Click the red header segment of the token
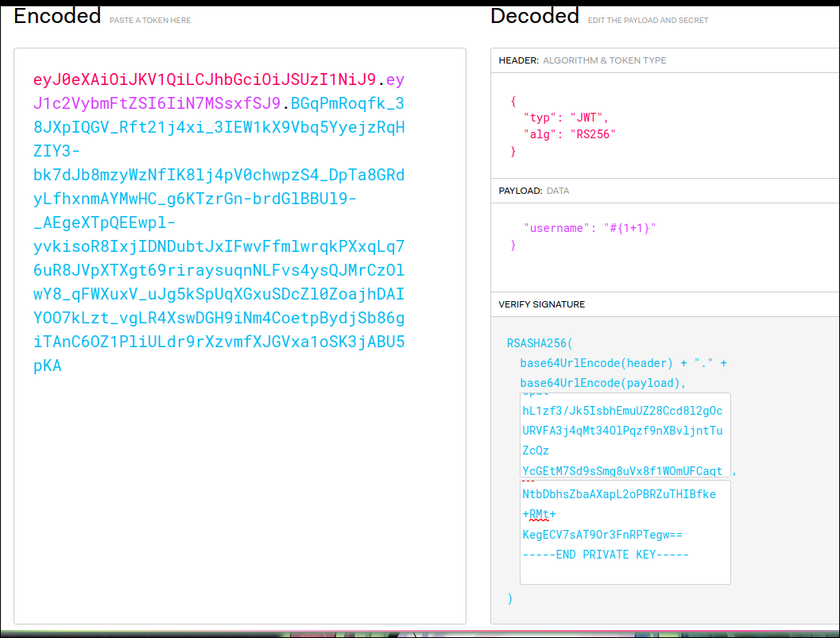This screenshot has height=638, width=840. coord(203,80)
